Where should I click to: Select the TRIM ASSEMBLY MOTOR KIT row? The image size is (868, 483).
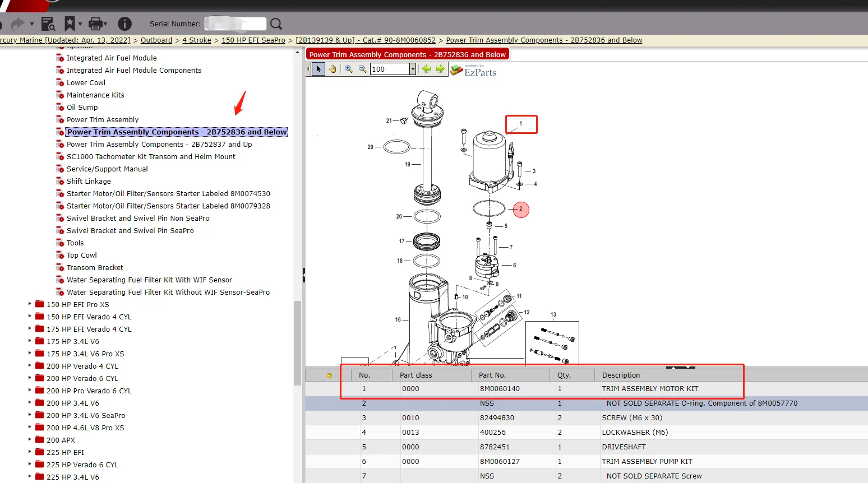point(587,389)
